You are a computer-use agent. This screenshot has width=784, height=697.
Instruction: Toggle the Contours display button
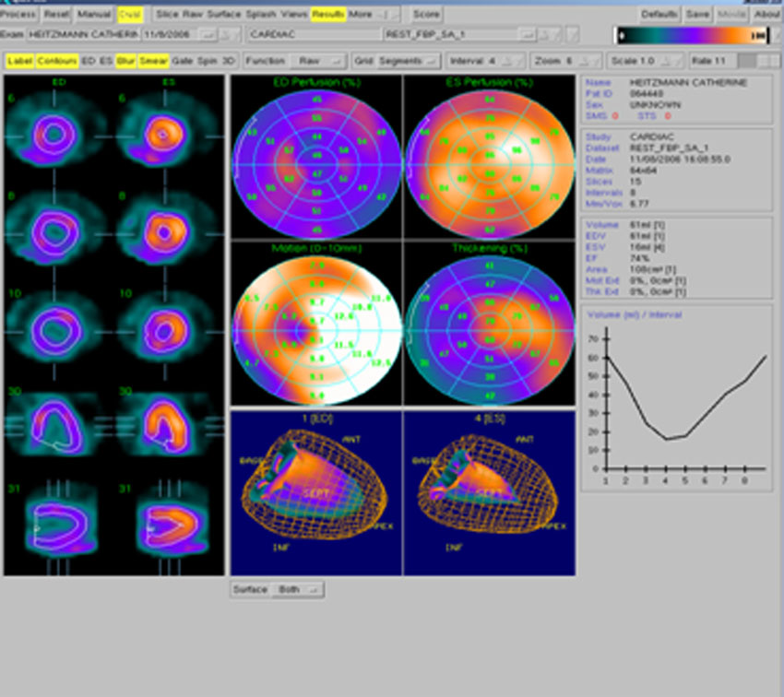56,61
